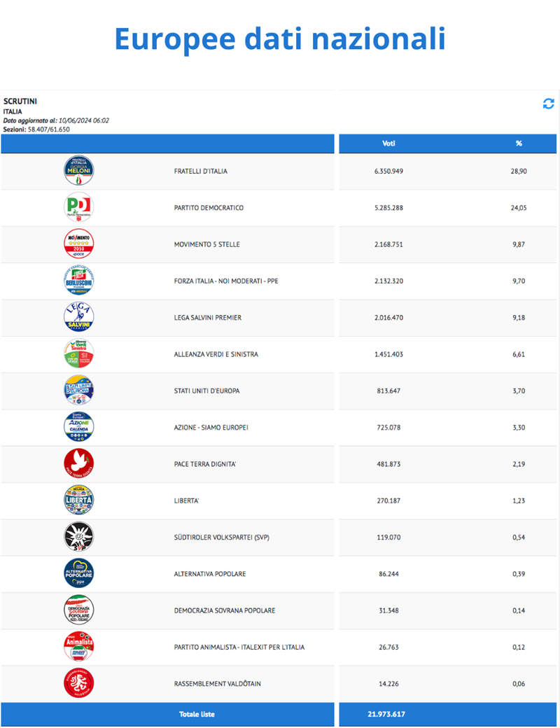Select the ALLEANZA VERDI E SINISTRA name

coord(216,355)
